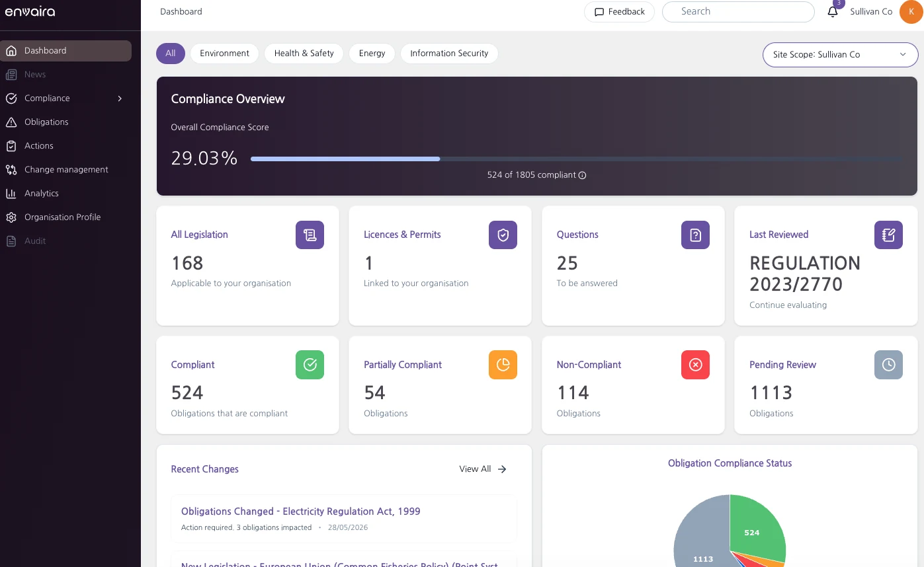Click the Change management sidebar icon
Screen dimensions: 924x567
11,170
